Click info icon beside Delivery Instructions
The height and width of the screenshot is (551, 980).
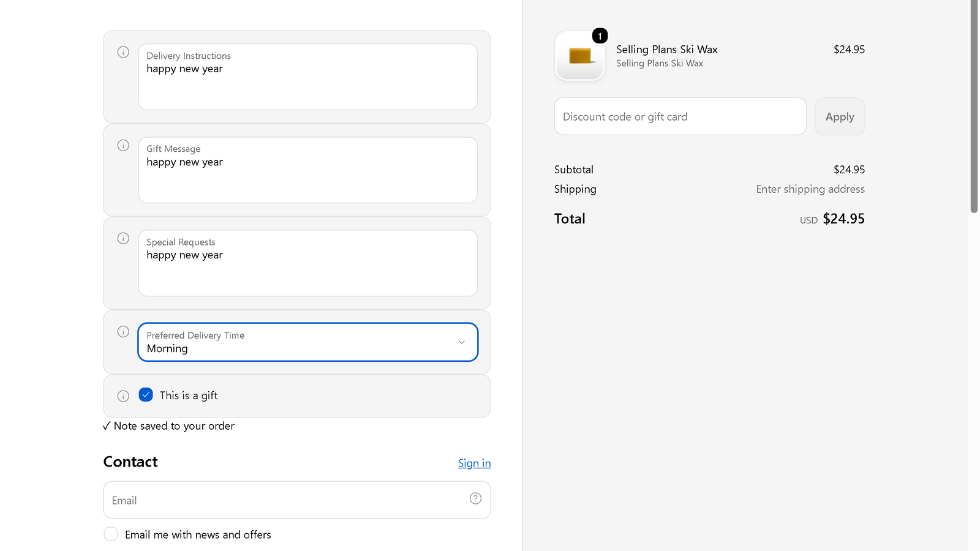click(123, 52)
